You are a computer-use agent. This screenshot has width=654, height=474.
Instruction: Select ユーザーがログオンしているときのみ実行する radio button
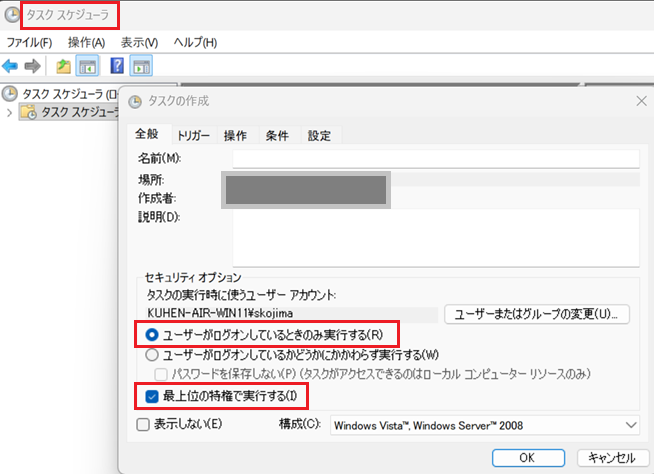pyautogui.click(x=152, y=333)
